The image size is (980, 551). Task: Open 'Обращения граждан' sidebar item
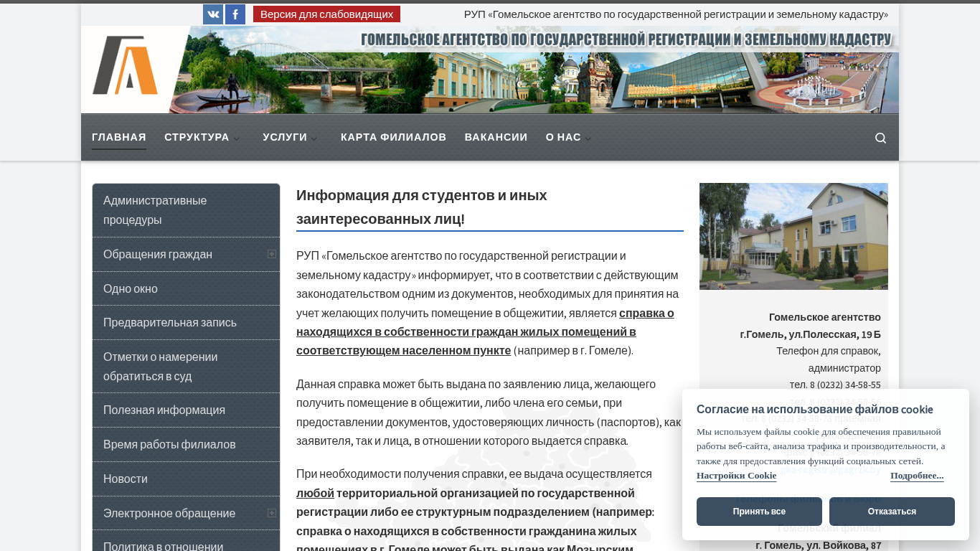[186, 255]
